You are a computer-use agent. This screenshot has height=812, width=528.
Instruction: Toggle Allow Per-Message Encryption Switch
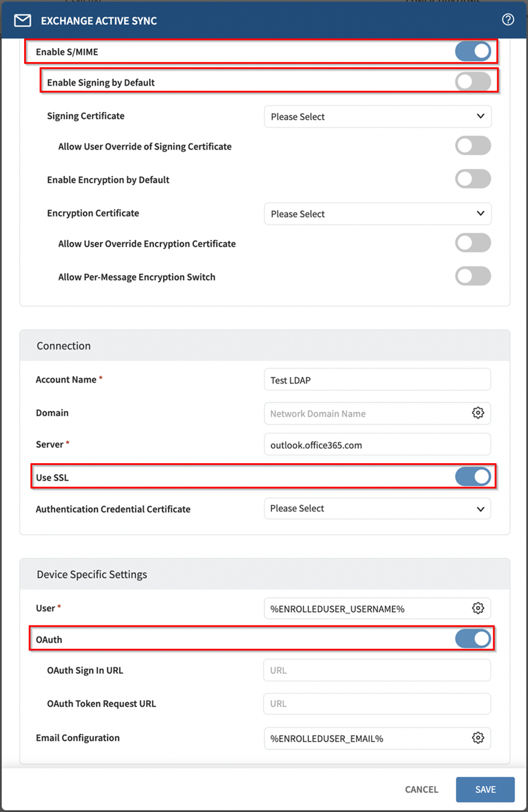(473, 277)
